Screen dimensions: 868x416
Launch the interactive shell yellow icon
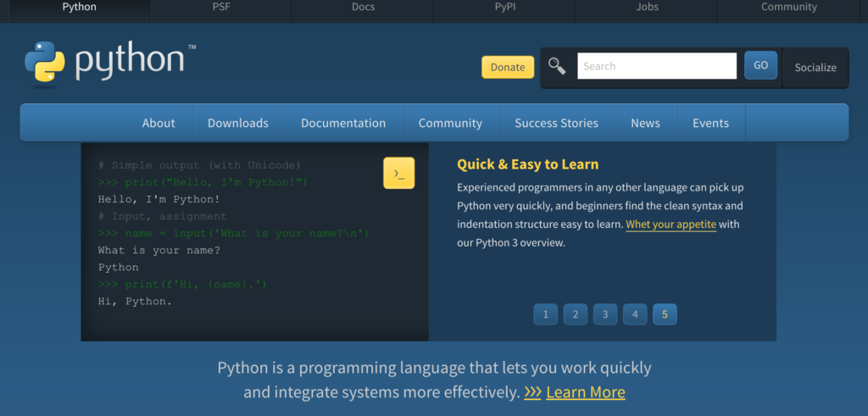tap(398, 173)
